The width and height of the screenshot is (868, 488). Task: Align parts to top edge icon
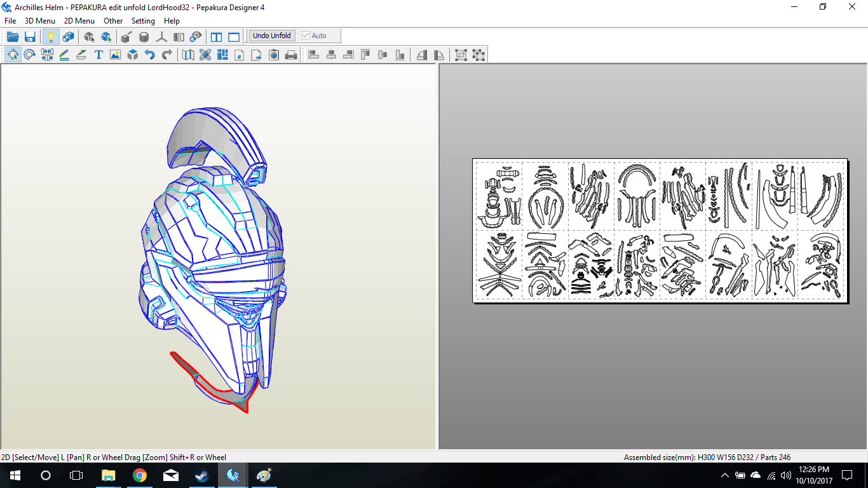[x=365, y=55]
